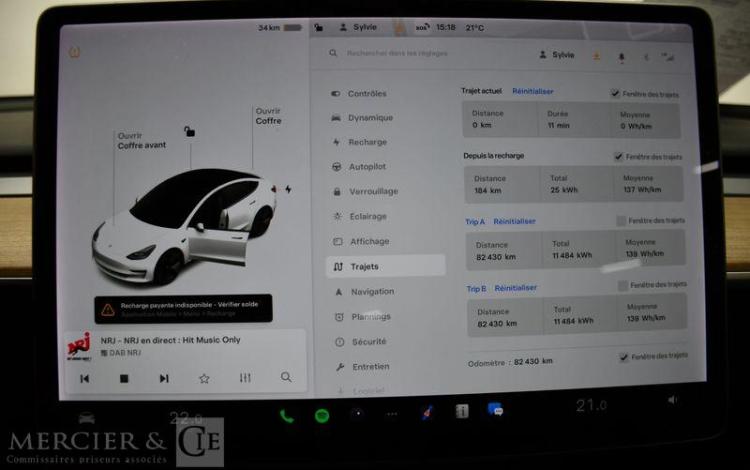Tap the volume speaker icon in the bottom bar
The image size is (750, 470).
(x=673, y=400)
